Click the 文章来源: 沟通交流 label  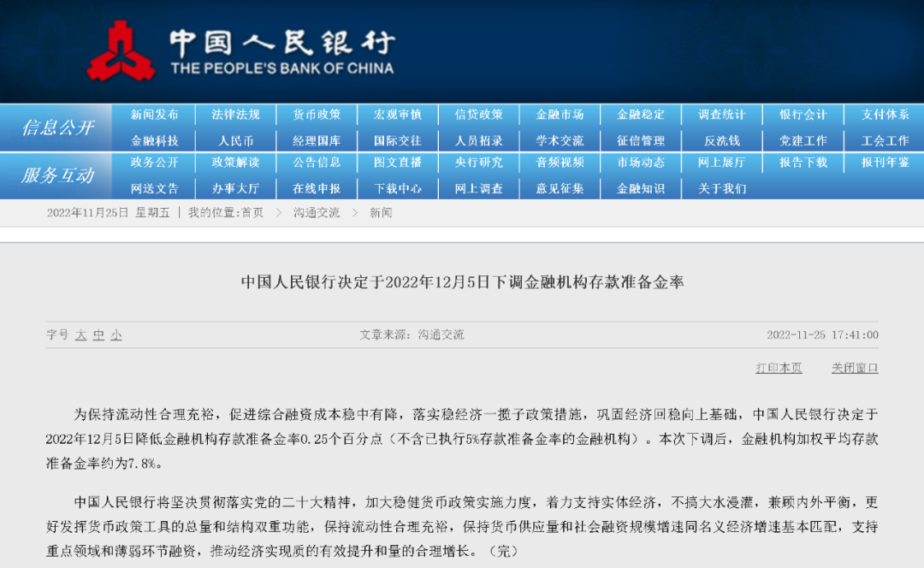412,334
